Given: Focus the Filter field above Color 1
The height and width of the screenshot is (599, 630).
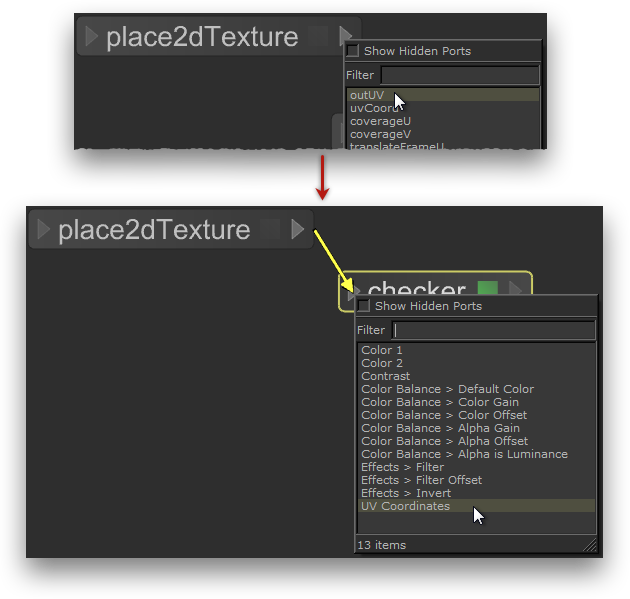Looking at the screenshot, I should (x=494, y=330).
